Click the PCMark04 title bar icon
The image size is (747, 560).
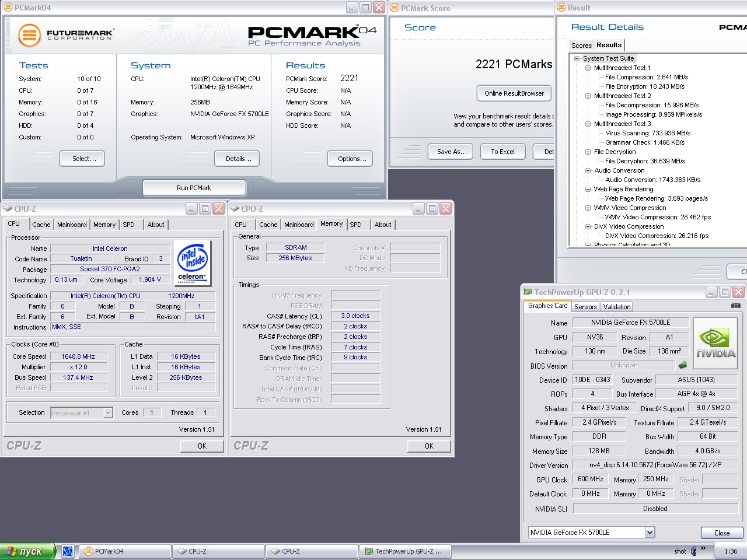(8, 8)
